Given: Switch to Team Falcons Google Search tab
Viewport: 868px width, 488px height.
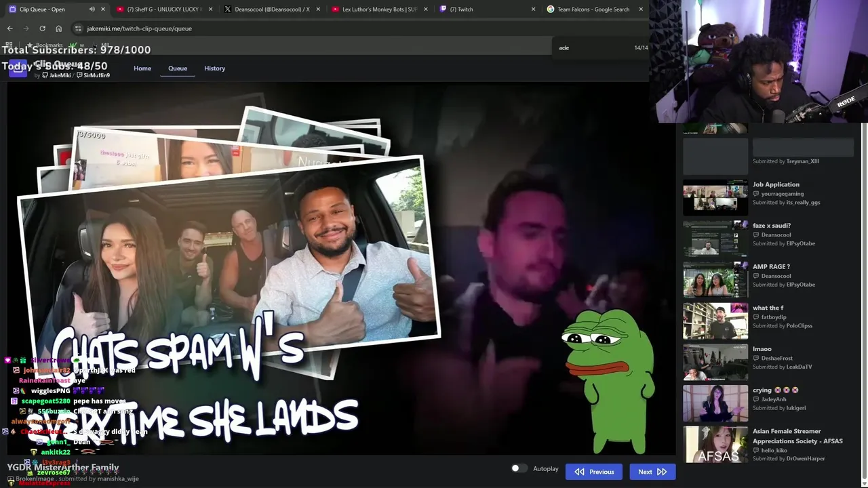Looking at the screenshot, I should pos(595,9).
